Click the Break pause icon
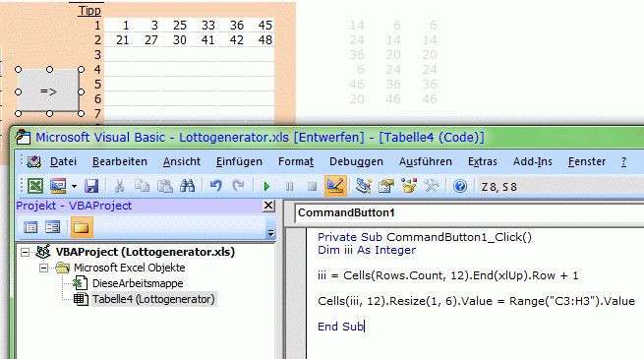The width and height of the screenshot is (644, 359). click(x=289, y=187)
